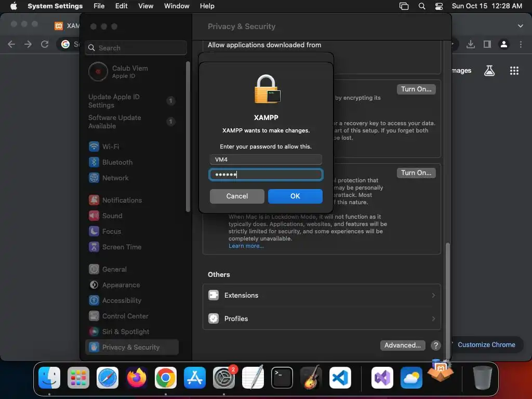532x399 pixels.
Task: Open Spotlight search in the menu bar
Action: tap(422, 6)
